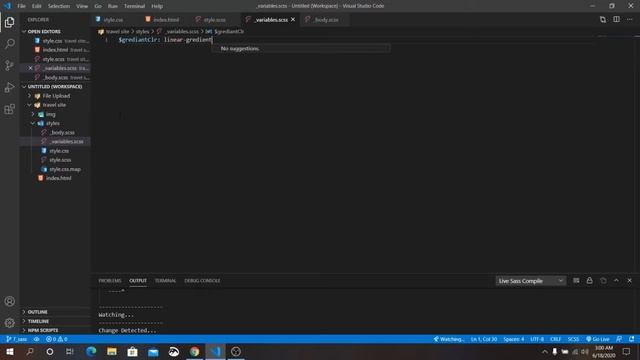Open the Live Sass Compile output dropdown
This screenshot has width=640, height=360.
(531, 281)
